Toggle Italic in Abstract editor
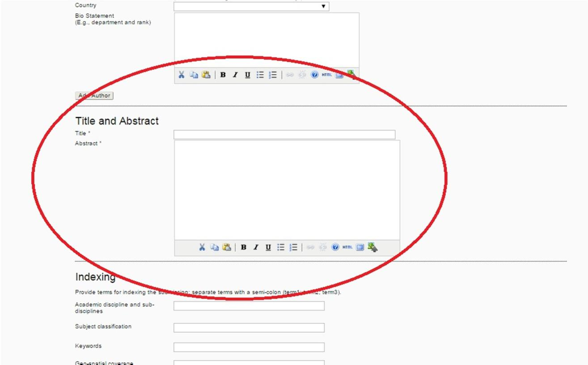Image resolution: width=588 pixels, height=365 pixels. tap(256, 247)
